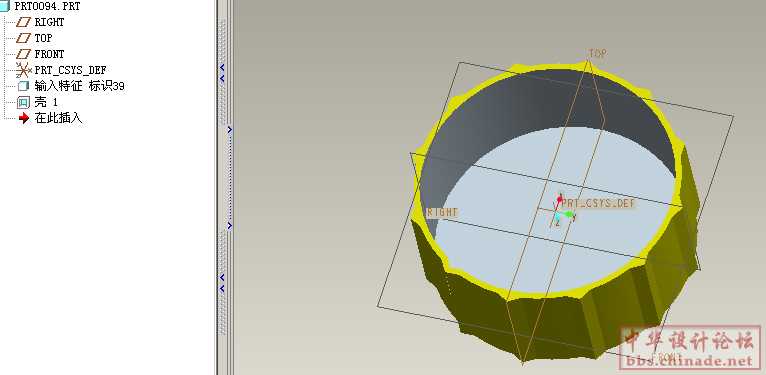766x375 pixels.
Task: Select 输入特征 标识39 text in model tree
Action: [x=80, y=86]
